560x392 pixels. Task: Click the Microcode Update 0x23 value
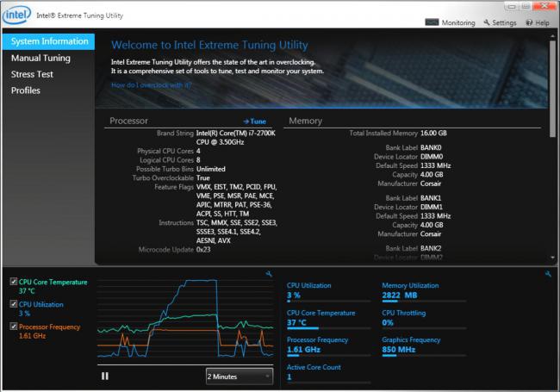tap(203, 250)
